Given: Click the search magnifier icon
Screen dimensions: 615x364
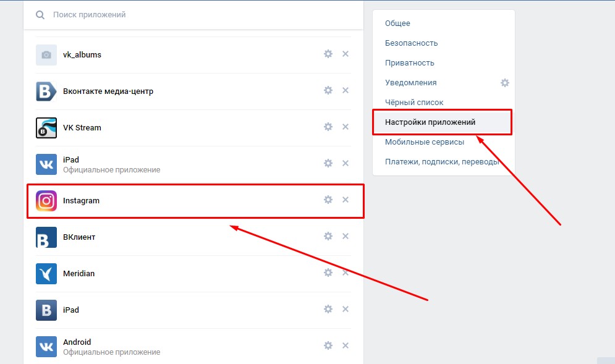Looking at the screenshot, I should pos(40,15).
